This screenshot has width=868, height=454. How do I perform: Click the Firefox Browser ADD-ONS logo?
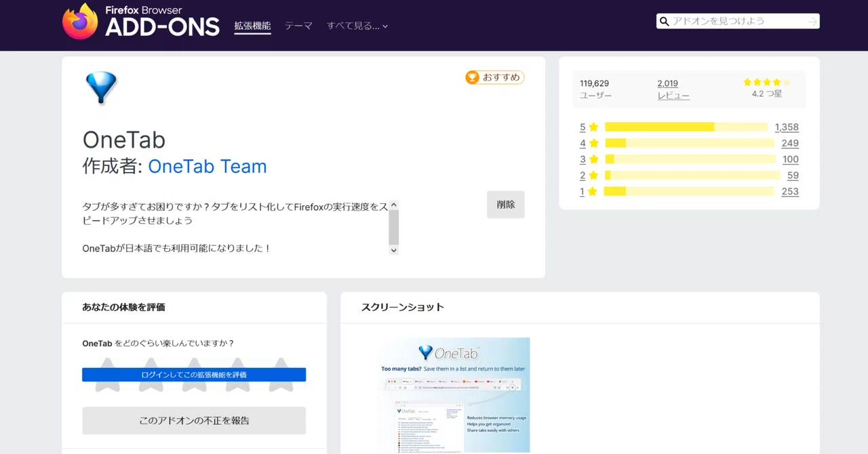point(141,21)
